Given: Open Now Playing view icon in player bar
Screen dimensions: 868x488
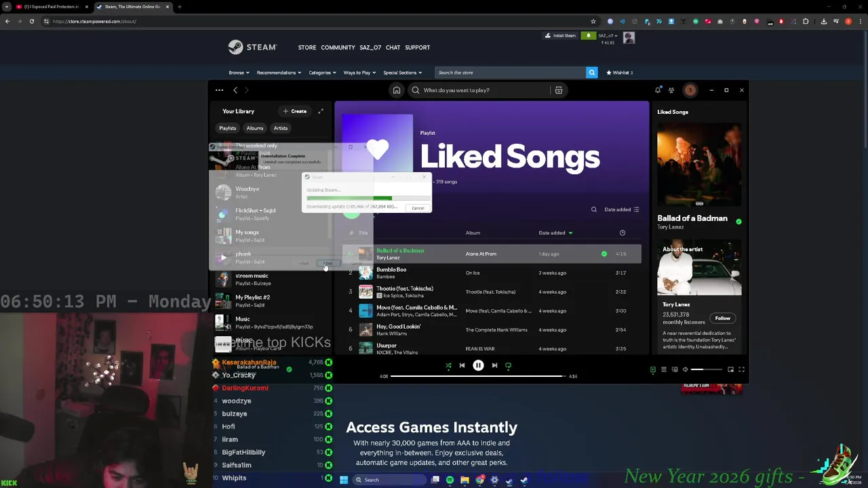Looking at the screenshot, I should click(x=653, y=369).
